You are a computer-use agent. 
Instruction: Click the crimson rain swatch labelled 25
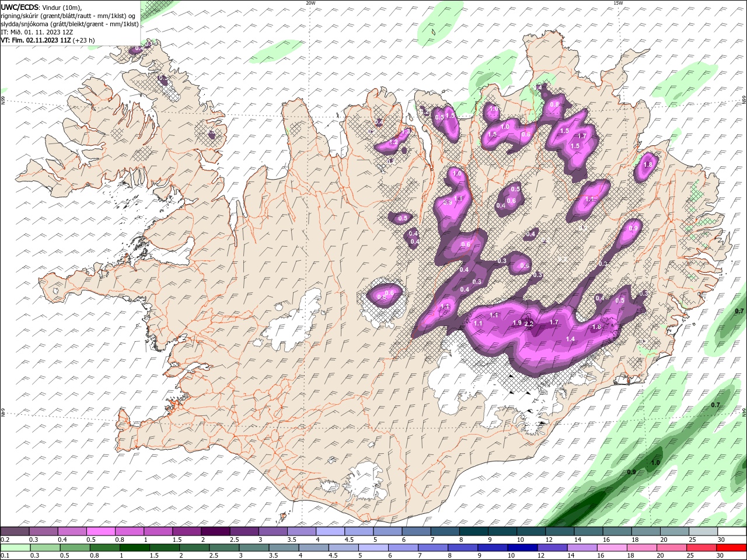tap(701, 548)
